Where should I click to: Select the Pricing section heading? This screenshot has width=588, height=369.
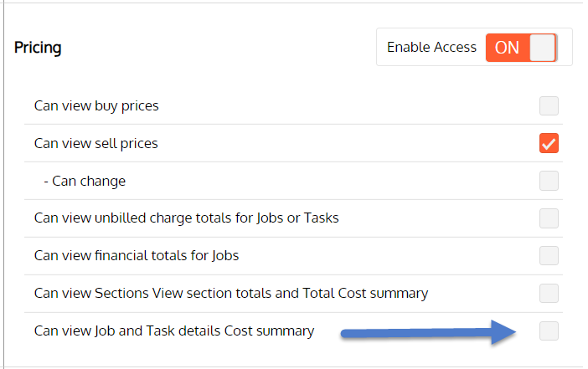38,48
